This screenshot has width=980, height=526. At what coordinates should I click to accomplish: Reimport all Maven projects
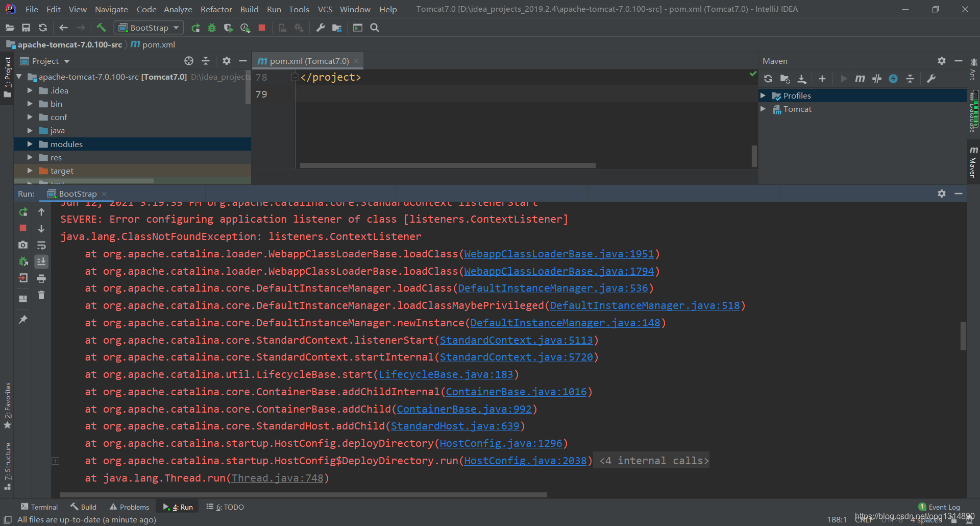768,79
